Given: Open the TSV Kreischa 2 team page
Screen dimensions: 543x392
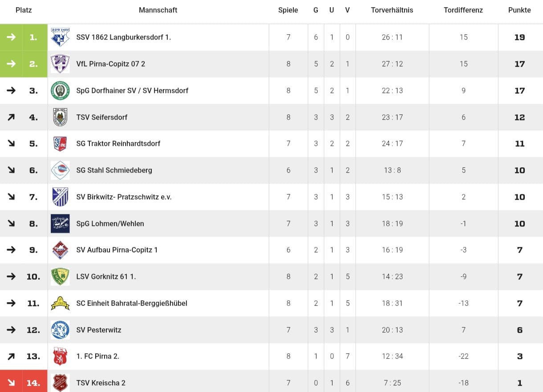Looking at the screenshot, I should pos(101,383).
